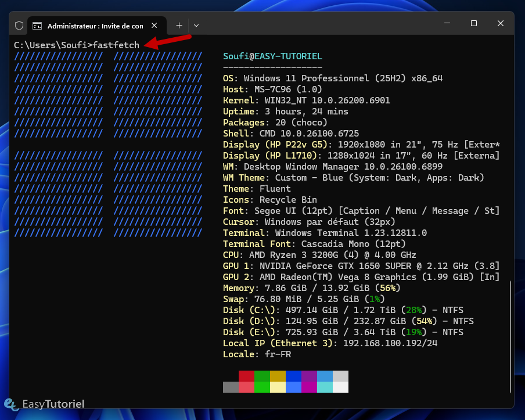Click the Command Prompt icon on the active tab
The width and height of the screenshot is (525, 420).
click(37, 26)
